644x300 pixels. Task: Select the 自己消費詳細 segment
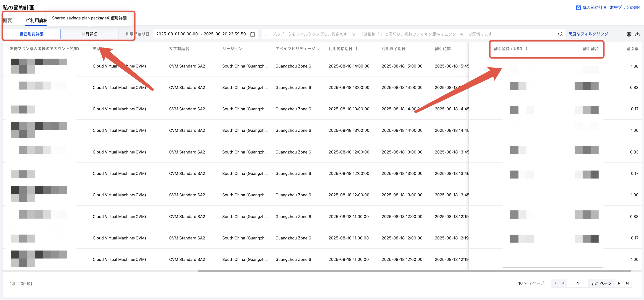[x=32, y=34]
